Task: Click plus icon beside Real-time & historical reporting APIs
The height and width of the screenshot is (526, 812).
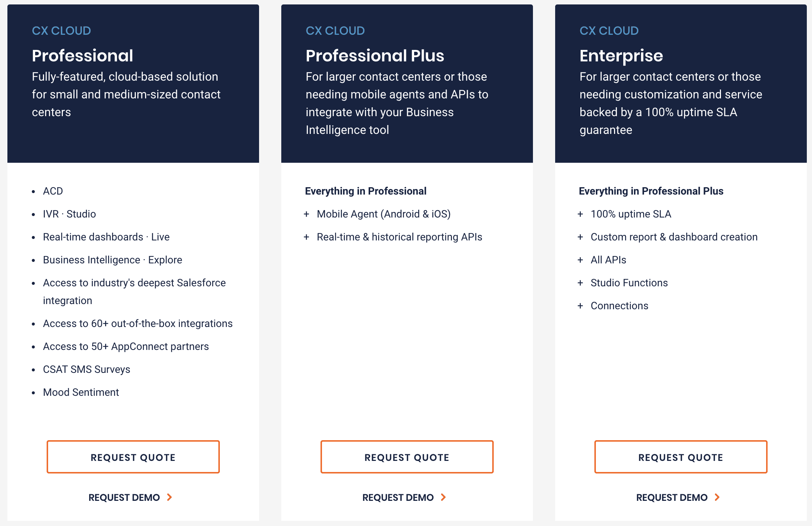Action: [x=306, y=237]
